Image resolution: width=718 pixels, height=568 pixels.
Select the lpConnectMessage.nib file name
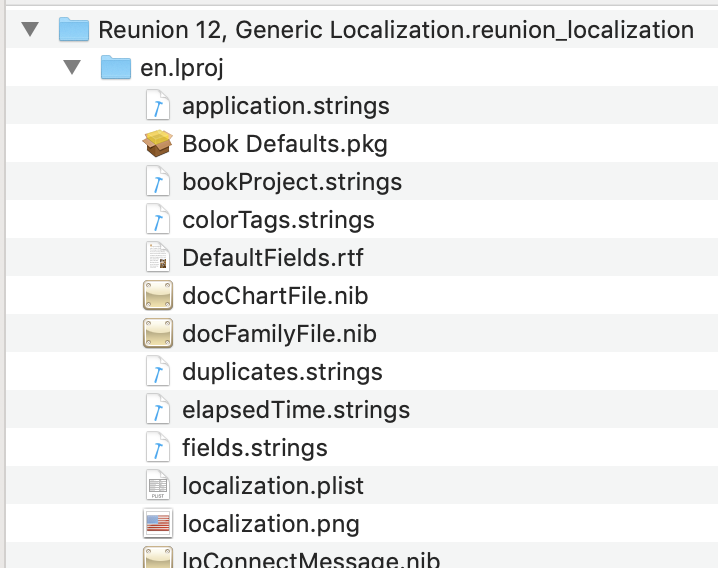(x=311, y=558)
